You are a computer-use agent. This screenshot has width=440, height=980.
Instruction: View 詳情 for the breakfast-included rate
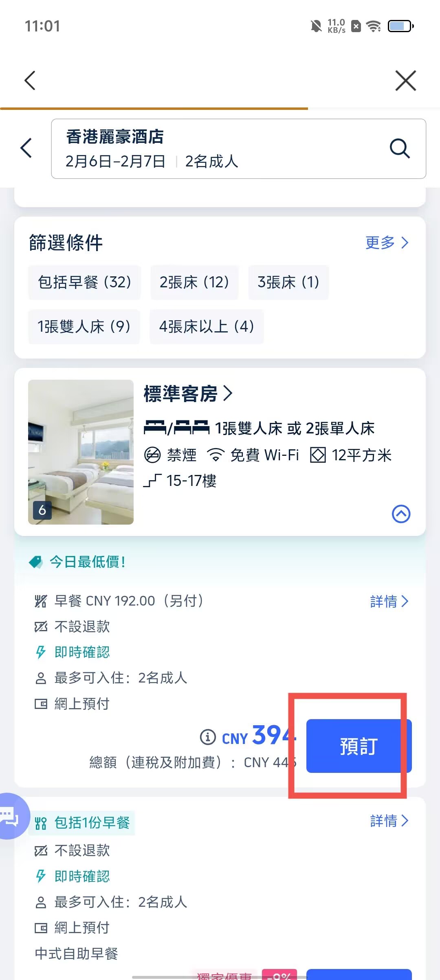tap(389, 821)
